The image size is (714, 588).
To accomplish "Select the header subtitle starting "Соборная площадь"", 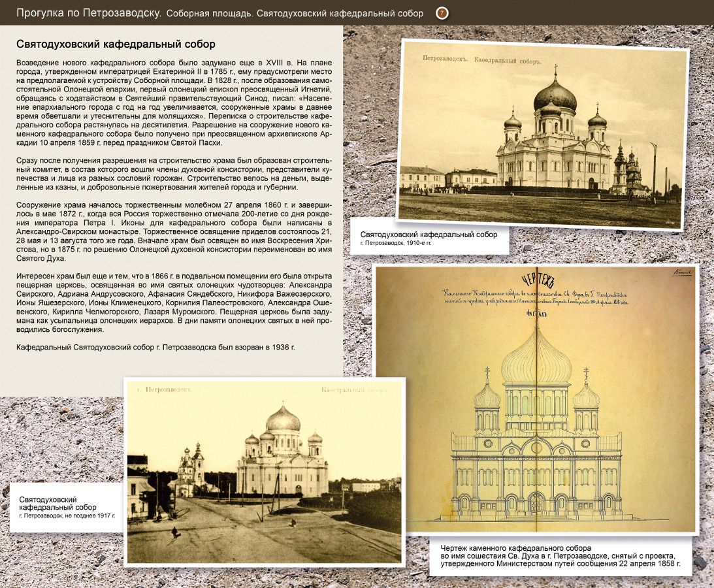I will (x=295, y=14).
